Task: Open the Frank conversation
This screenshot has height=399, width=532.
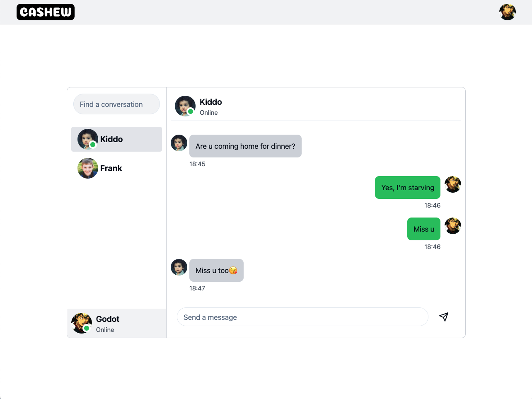Action: 124,168
